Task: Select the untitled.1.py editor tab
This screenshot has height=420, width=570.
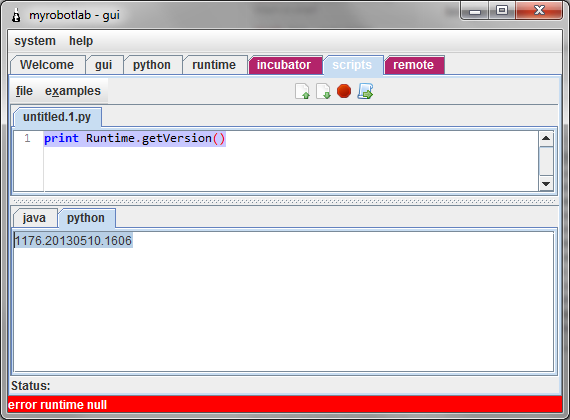Action: click(x=57, y=117)
